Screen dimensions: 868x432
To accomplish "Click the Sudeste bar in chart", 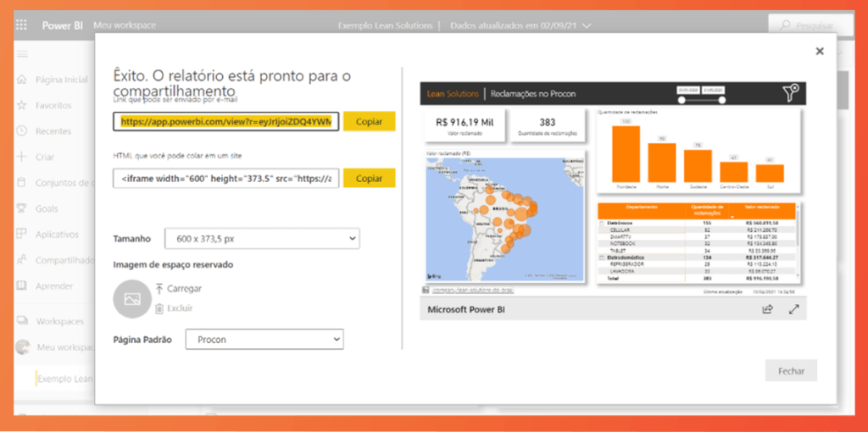I will tap(698, 166).
